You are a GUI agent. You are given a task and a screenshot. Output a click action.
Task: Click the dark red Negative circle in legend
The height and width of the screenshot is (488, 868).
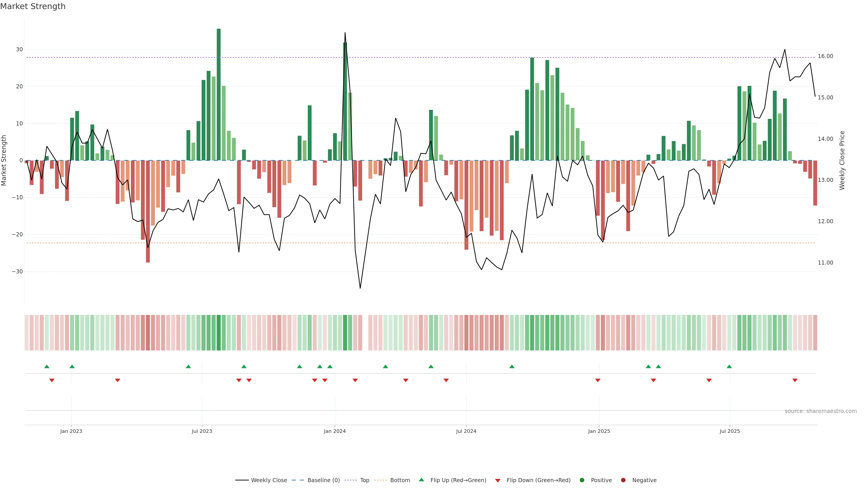tap(623, 480)
